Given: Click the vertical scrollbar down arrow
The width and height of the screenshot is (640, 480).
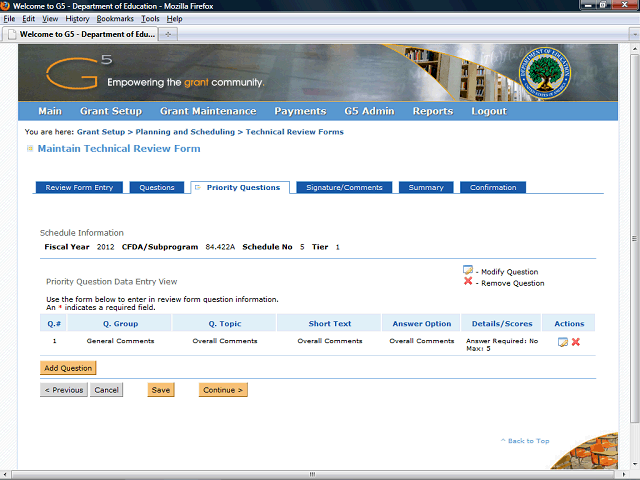Looking at the screenshot, I should (634, 464).
